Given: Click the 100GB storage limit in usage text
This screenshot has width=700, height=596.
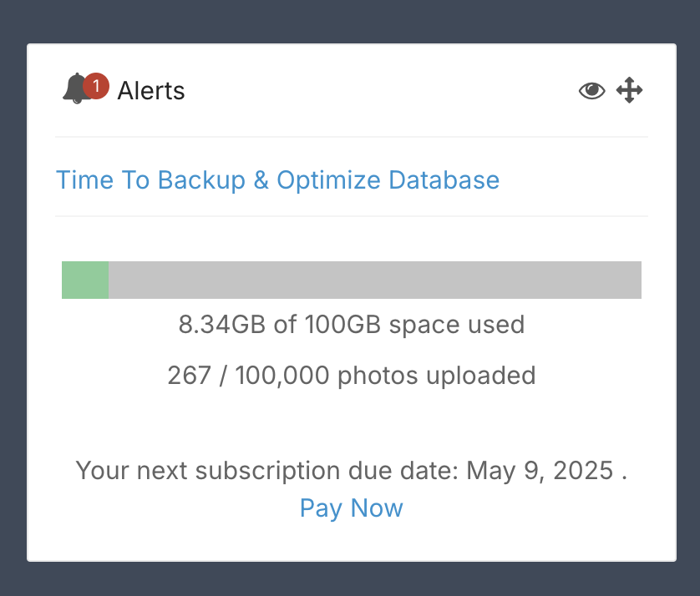Looking at the screenshot, I should 342,325.
